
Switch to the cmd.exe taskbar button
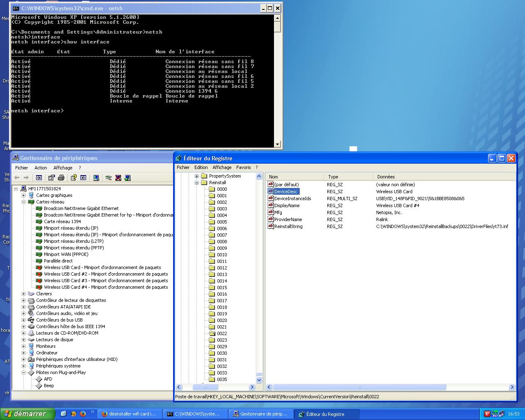(195, 414)
